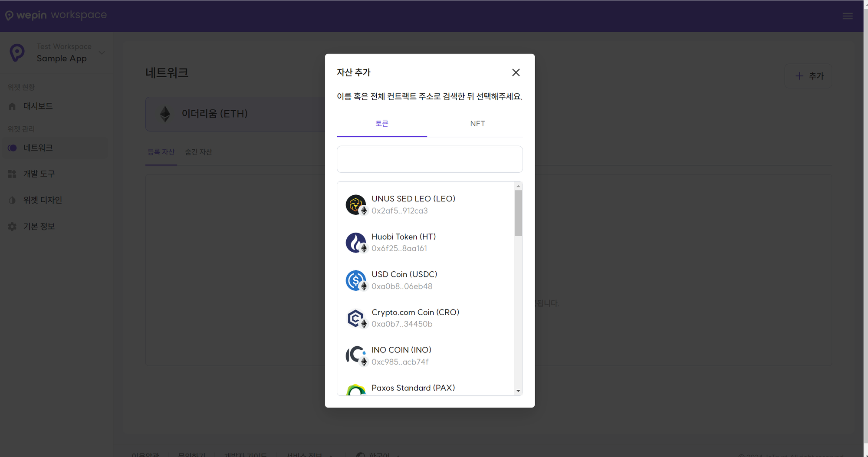Viewport: 868px width, 457px height.
Task: Click the token list scrollbar thumb
Action: click(x=518, y=213)
